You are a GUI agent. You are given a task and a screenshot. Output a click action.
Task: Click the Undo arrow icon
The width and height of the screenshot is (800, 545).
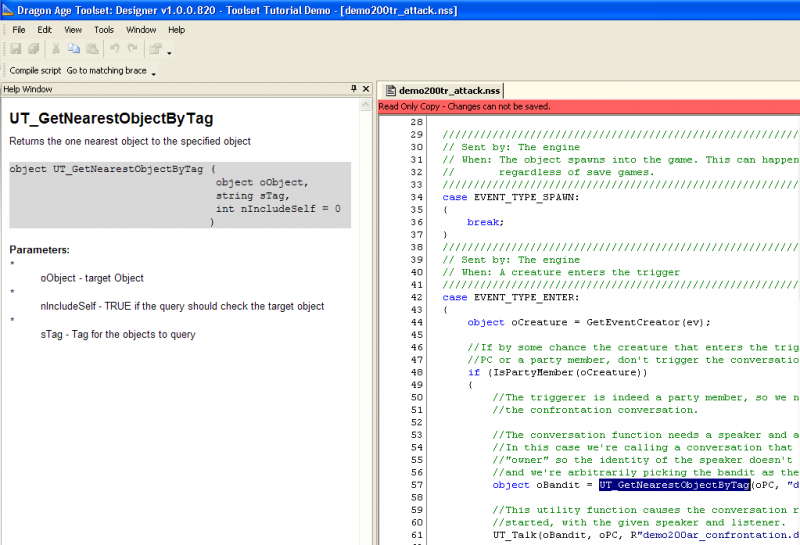[x=114, y=49]
